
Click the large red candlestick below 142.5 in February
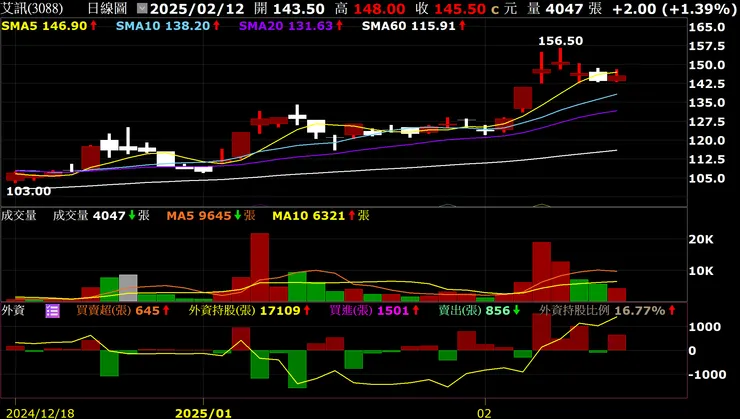click(523, 98)
